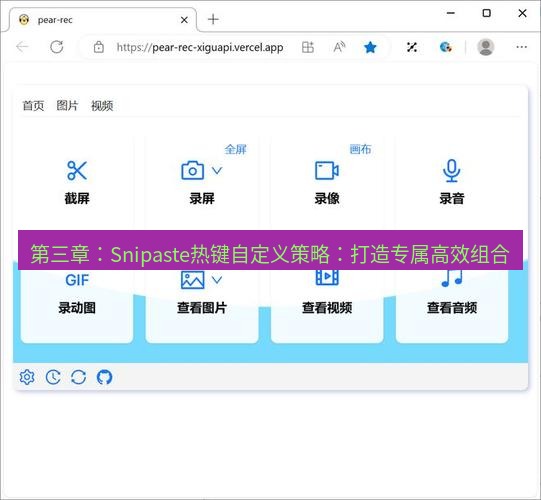Launch the 录音 microphone recorder
This screenshot has width=541, height=500.
click(451, 170)
